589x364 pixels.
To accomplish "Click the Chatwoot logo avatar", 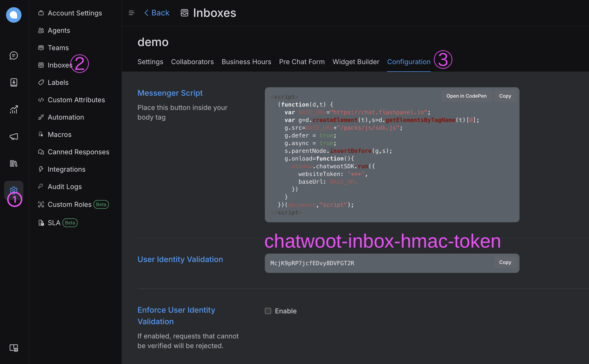I will tap(14, 15).
